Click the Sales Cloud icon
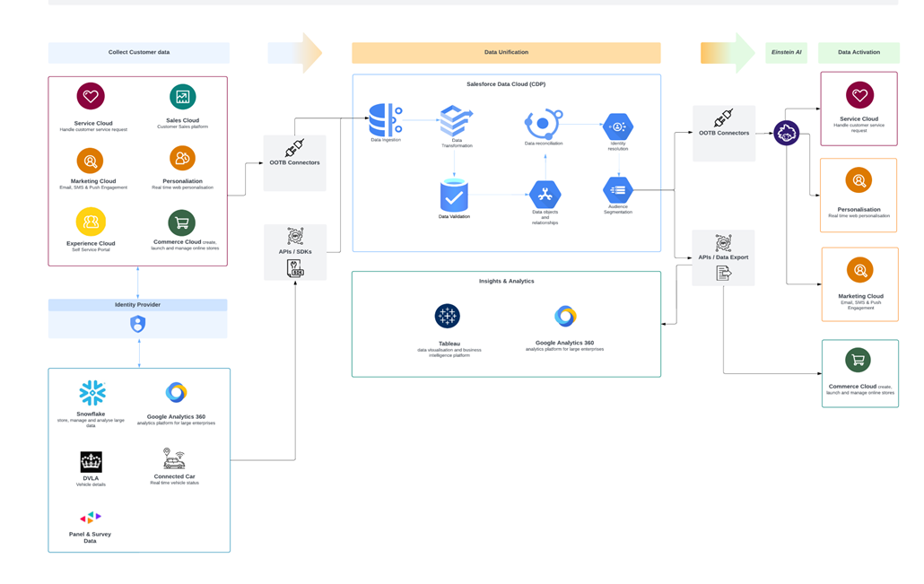 [x=183, y=94]
